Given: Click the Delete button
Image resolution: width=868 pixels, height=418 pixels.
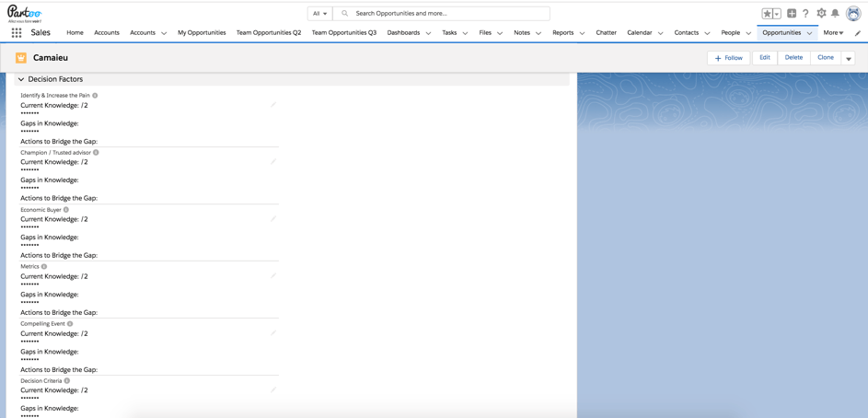Looking at the screenshot, I should pos(793,58).
